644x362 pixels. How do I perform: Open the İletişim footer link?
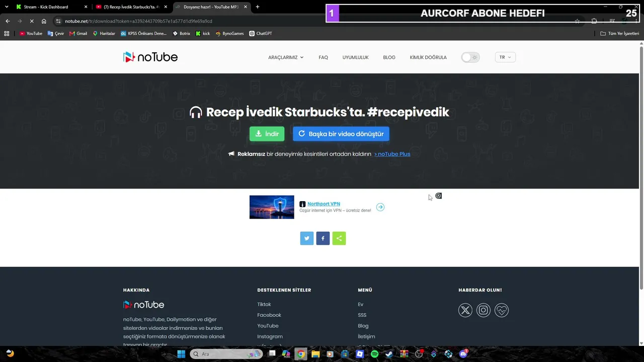366,336
